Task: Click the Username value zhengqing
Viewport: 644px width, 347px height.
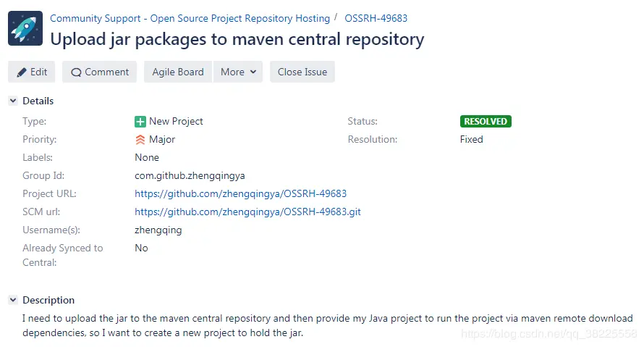Action: [158, 230]
